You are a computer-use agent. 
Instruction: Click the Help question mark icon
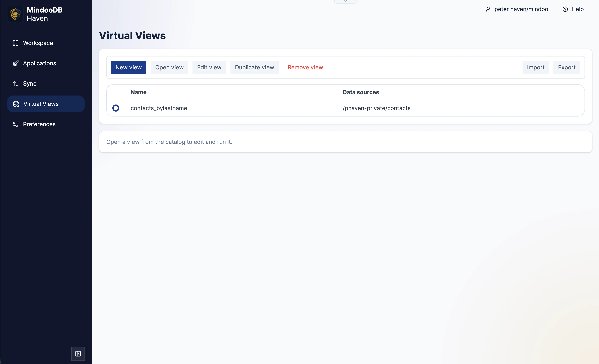pos(565,9)
